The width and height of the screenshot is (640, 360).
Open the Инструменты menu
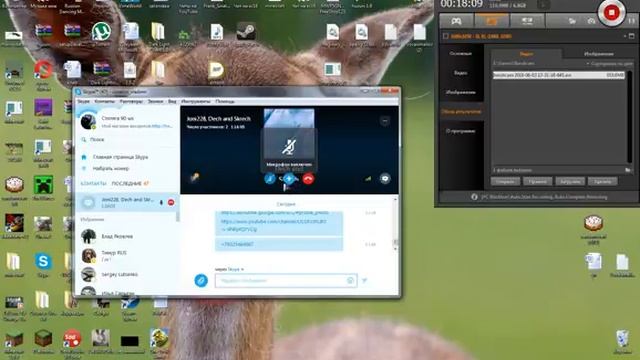pos(196,101)
